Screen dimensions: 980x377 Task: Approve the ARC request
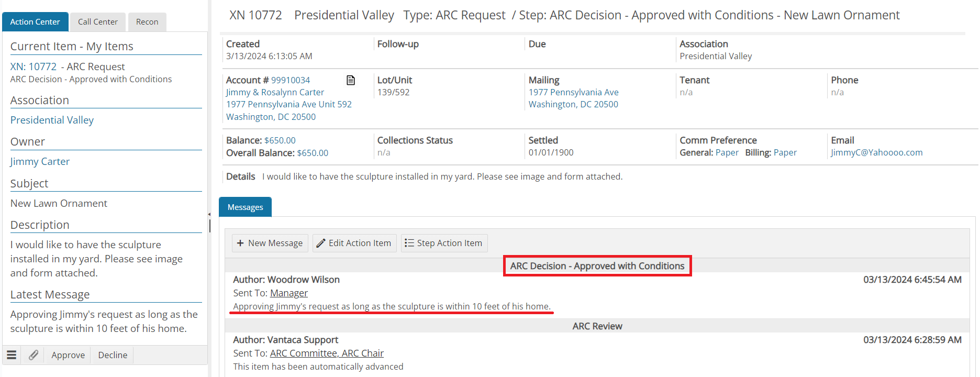[68, 355]
